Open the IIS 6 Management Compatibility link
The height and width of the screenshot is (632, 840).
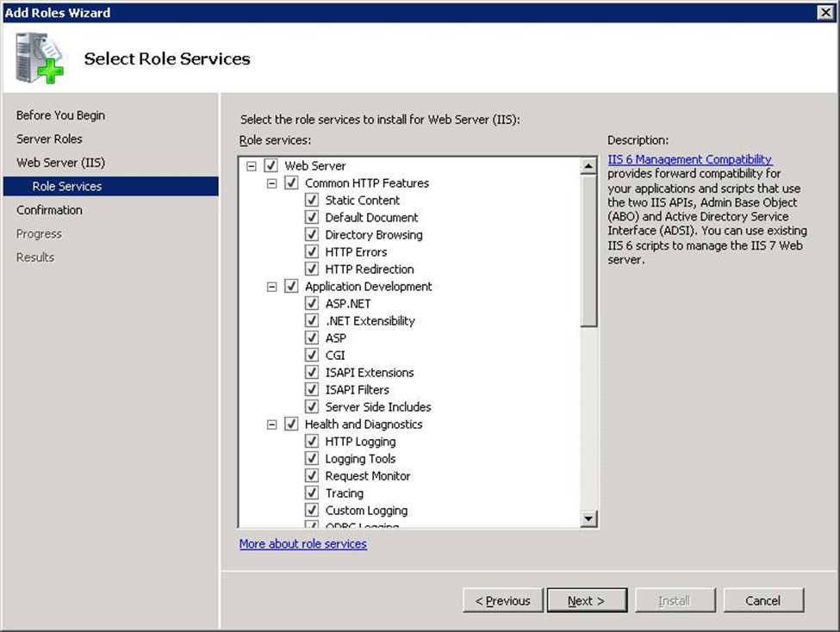coord(689,159)
